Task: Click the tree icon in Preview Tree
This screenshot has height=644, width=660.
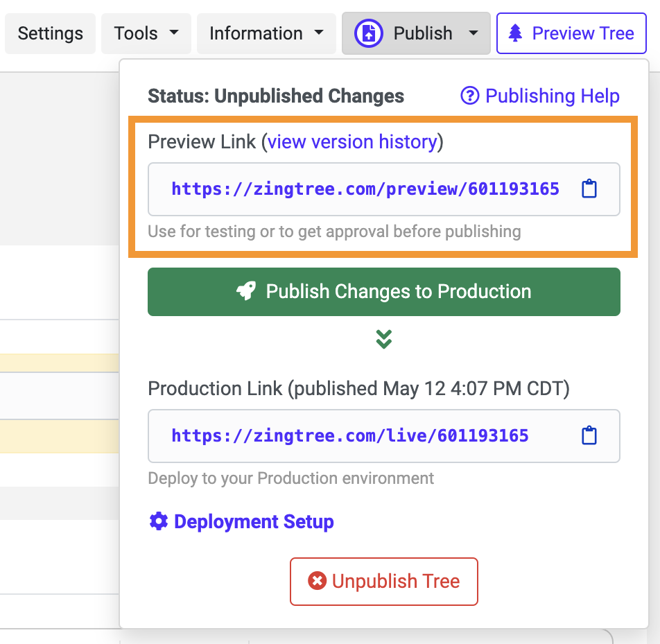Action: pyautogui.click(x=515, y=33)
